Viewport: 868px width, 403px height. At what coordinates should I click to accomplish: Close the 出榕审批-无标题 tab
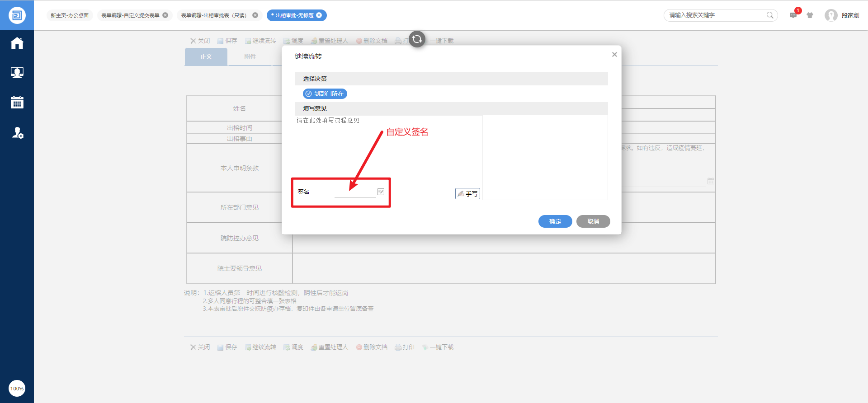click(x=319, y=15)
